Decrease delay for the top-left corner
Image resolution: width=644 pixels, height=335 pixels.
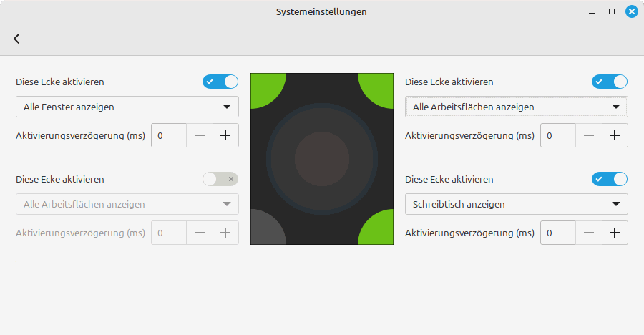click(200, 135)
